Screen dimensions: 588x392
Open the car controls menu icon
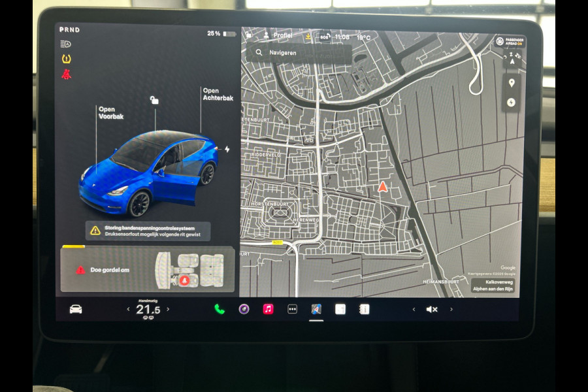click(76, 309)
